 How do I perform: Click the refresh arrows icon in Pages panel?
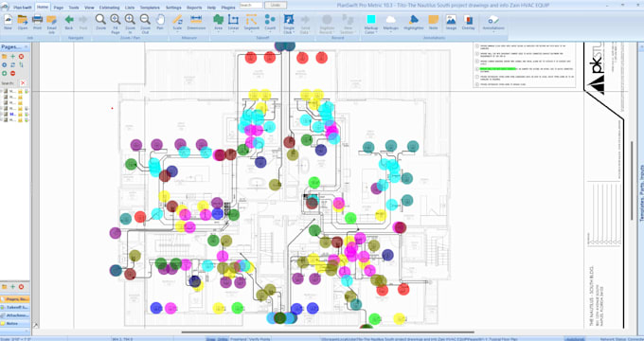(12, 65)
